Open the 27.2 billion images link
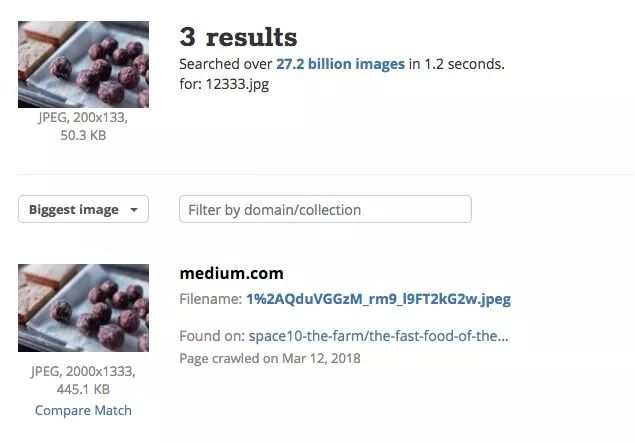Screen dimensions: 635x443 (x=340, y=64)
